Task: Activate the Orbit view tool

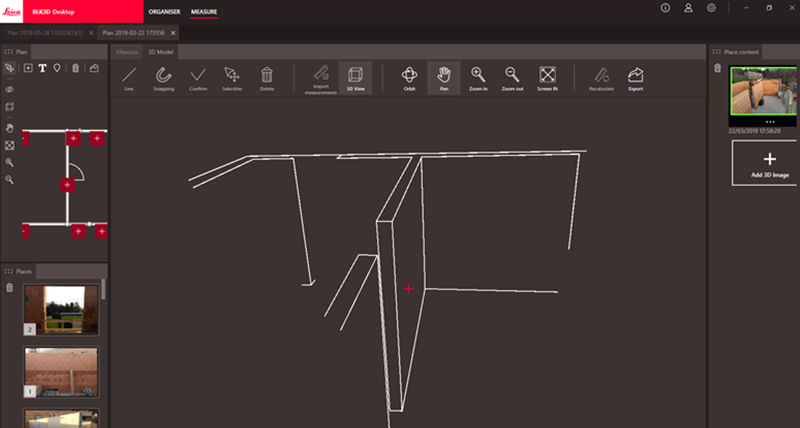Action: pyautogui.click(x=409, y=78)
